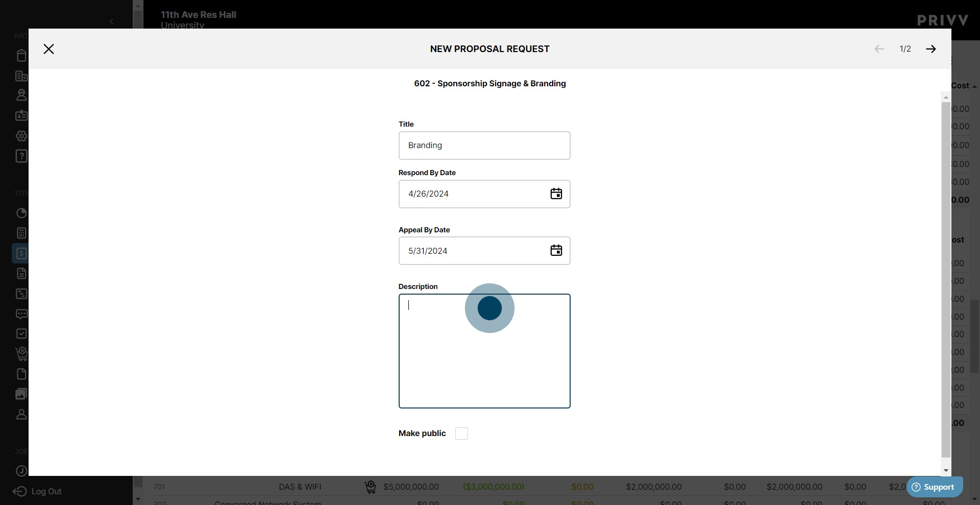
Task: Open the clipboard projects icon in sidebar
Action: (21, 55)
